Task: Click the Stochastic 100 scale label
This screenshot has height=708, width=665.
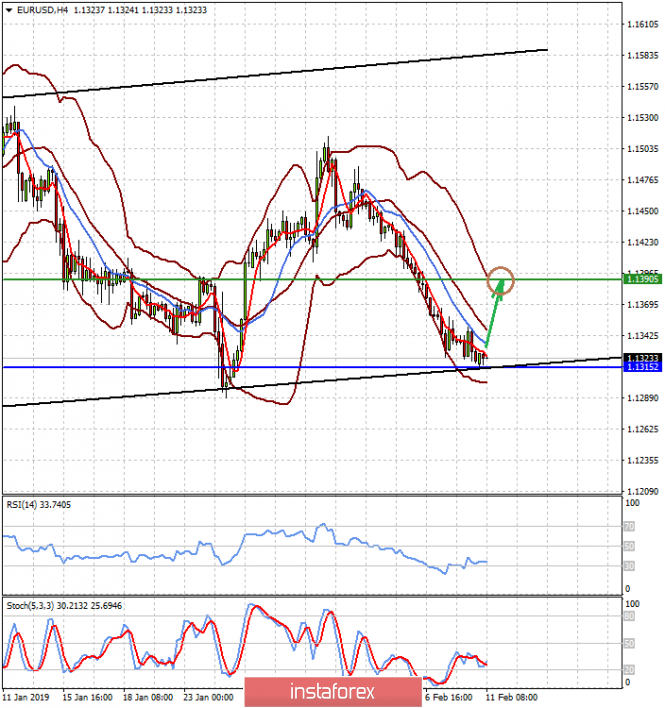Action: (x=631, y=605)
